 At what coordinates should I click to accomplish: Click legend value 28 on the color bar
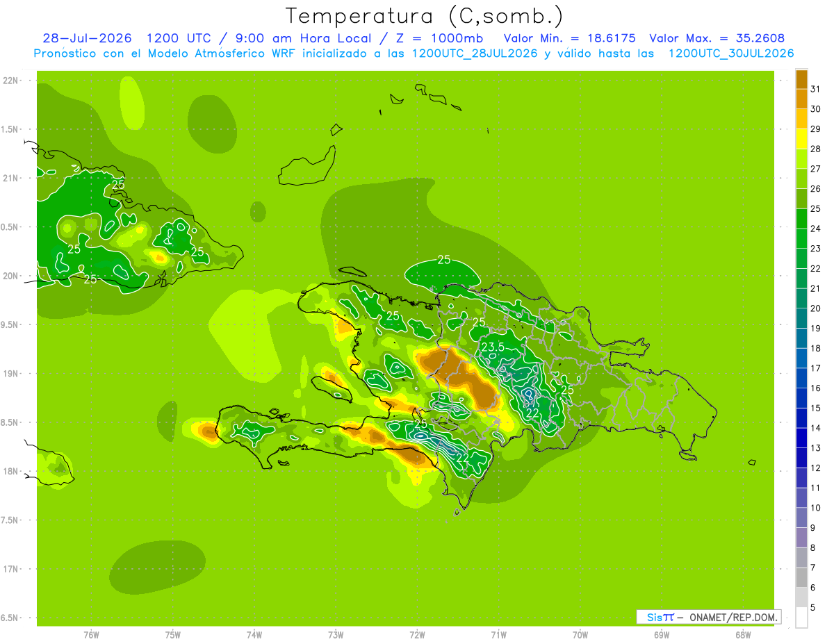click(x=815, y=149)
